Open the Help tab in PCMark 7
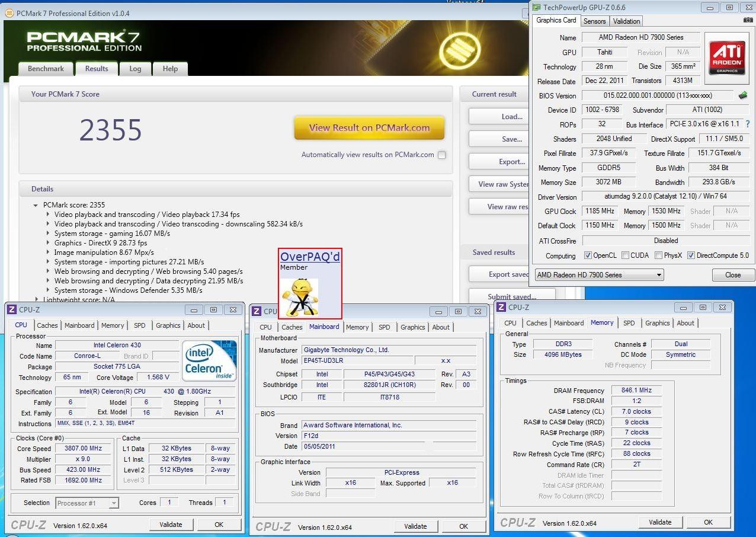 click(170, 69)
